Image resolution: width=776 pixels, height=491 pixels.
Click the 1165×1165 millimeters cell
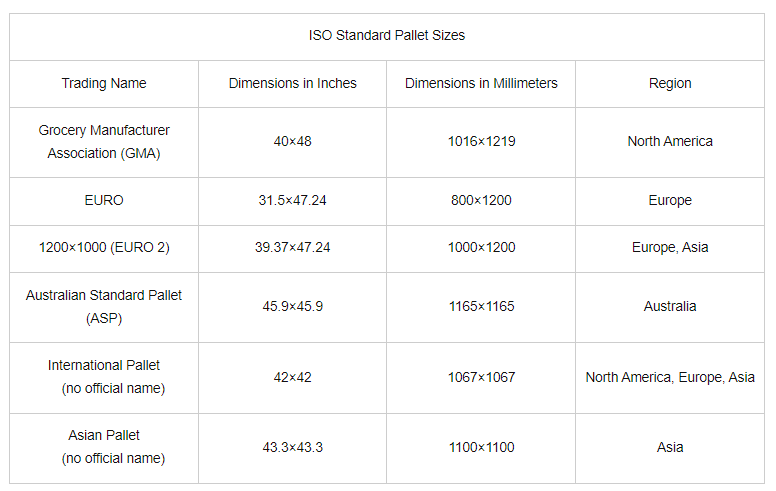tap(481, 306)
